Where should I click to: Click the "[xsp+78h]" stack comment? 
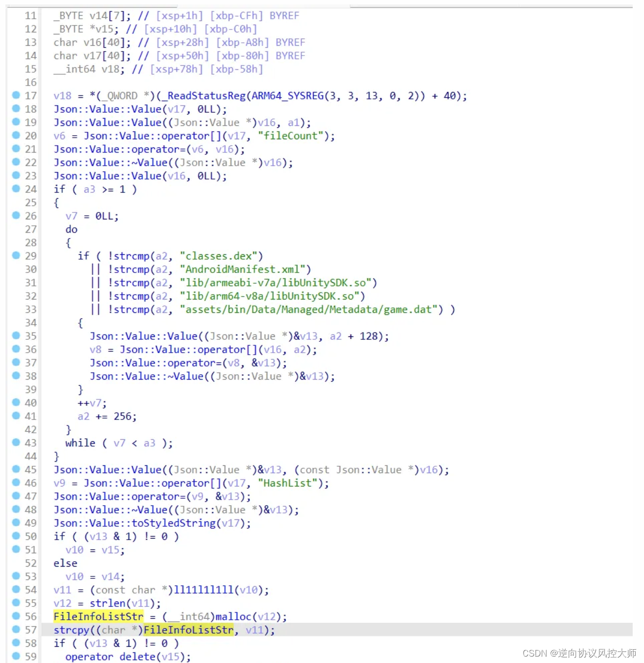pyautogui.click(x=176, y=69)
